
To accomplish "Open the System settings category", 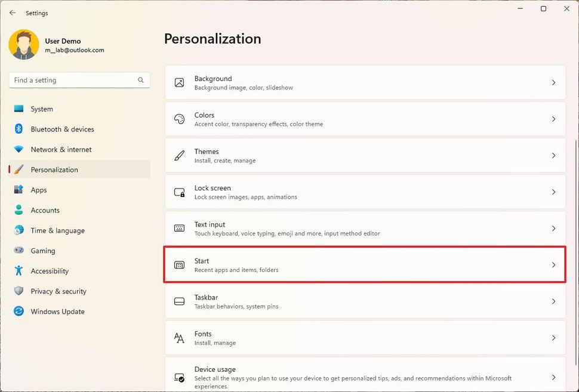I will point(42,109).
